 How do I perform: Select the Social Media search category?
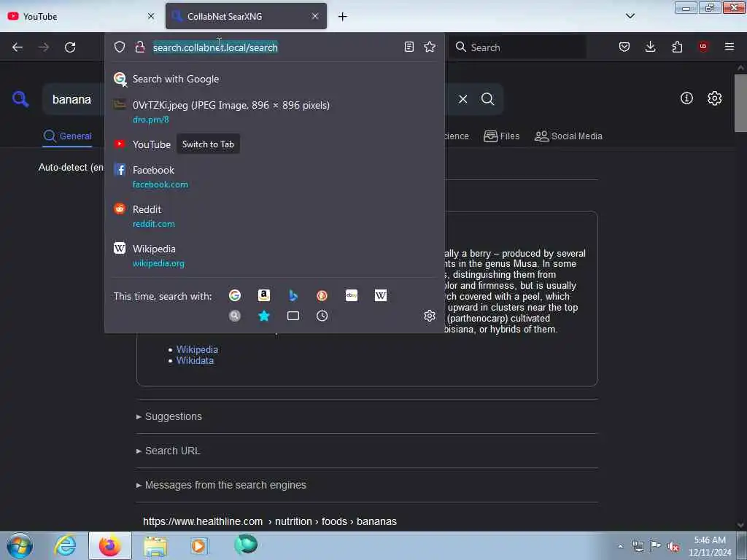point(568,136)
